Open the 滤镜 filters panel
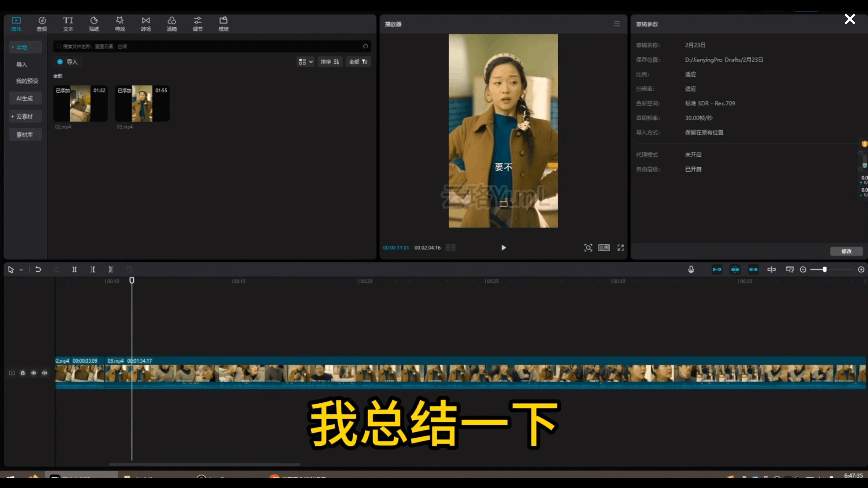868x488 pixels. (x=172, y=24)
